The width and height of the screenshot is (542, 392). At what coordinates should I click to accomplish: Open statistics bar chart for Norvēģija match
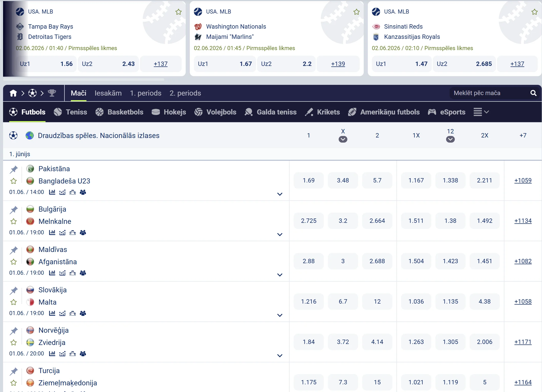tap(52, 353)
